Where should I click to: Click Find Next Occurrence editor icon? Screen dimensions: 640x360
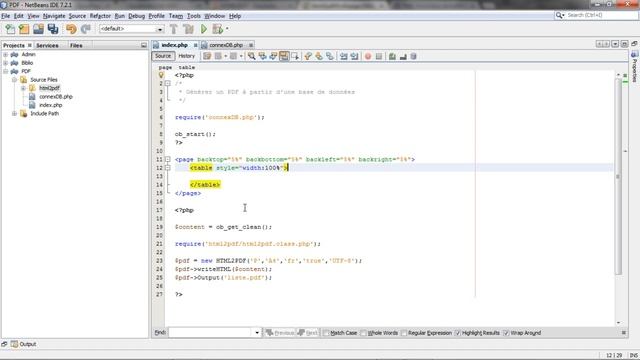click(x=273, y=56)
